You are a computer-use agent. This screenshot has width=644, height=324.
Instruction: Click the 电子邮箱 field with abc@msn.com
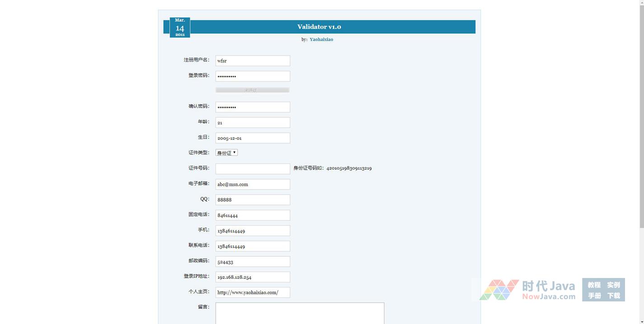tap(253, 184)
